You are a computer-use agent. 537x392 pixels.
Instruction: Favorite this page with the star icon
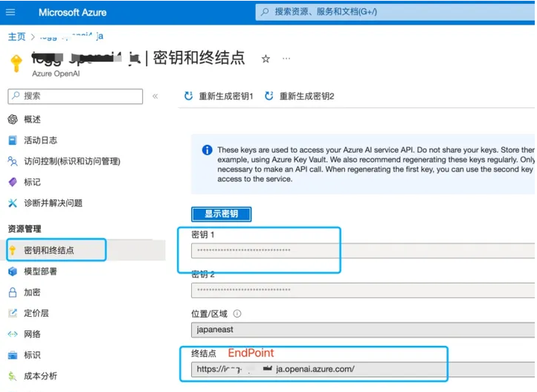pos(266,59)
